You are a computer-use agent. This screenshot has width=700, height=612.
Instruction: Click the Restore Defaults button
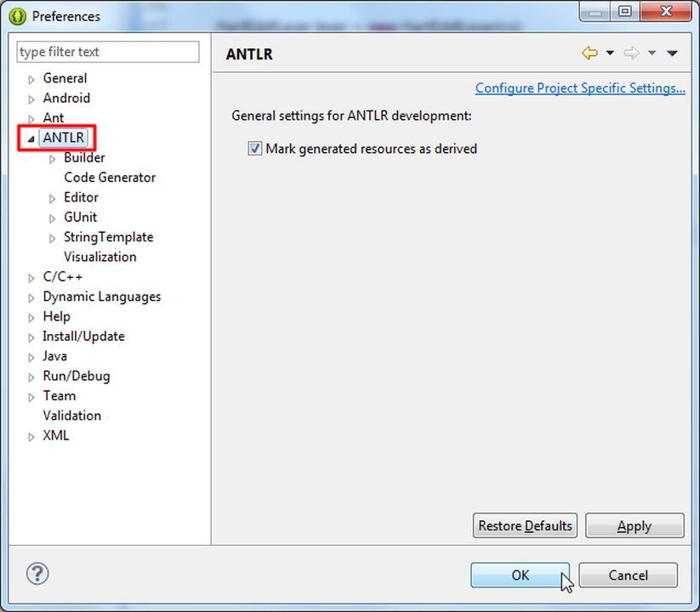pyautogui.click(x=525, y=525)
